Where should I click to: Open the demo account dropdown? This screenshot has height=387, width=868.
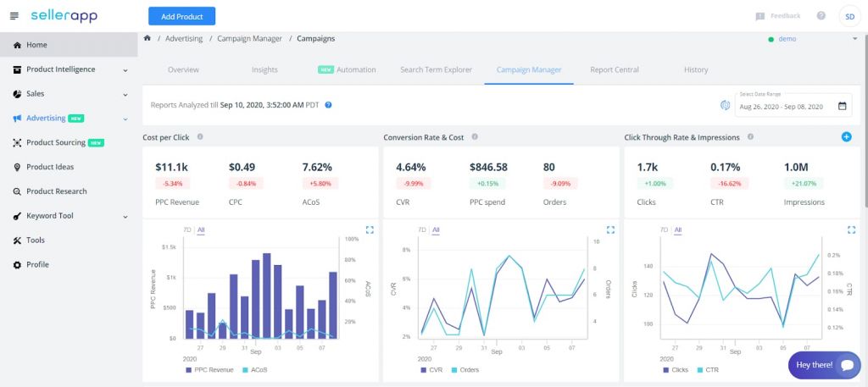(854, 38)
